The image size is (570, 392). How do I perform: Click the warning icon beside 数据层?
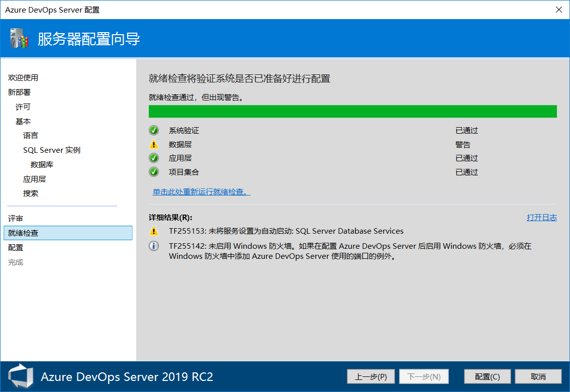click(153, 144)
